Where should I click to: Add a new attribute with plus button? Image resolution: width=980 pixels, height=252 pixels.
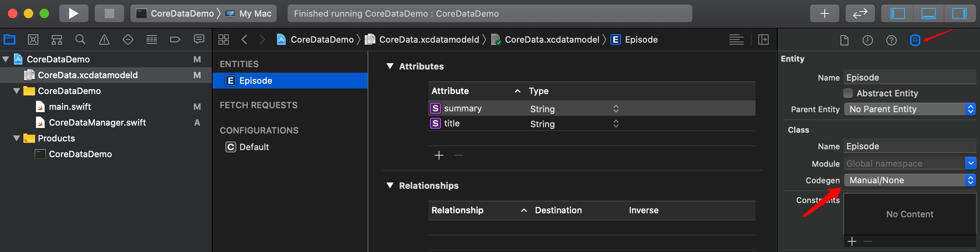click(439, 155)
